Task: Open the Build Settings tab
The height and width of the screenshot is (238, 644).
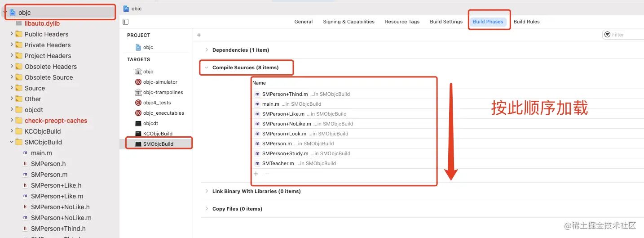Action: pos(446,22)
